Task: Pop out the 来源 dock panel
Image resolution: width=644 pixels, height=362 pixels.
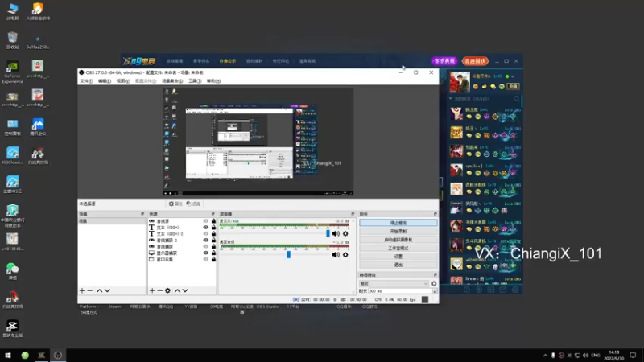Action: pyautogui.click(x=213, y=214)
